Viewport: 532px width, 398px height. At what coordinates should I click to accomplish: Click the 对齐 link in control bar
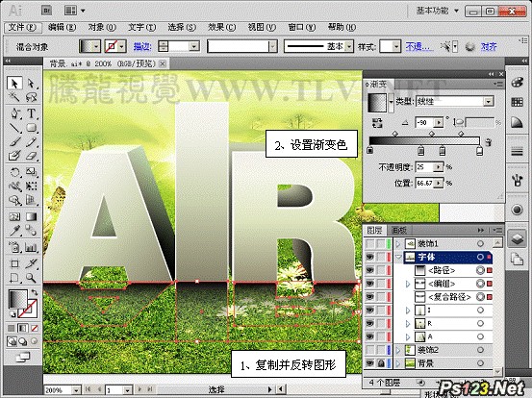coord(489,46)
